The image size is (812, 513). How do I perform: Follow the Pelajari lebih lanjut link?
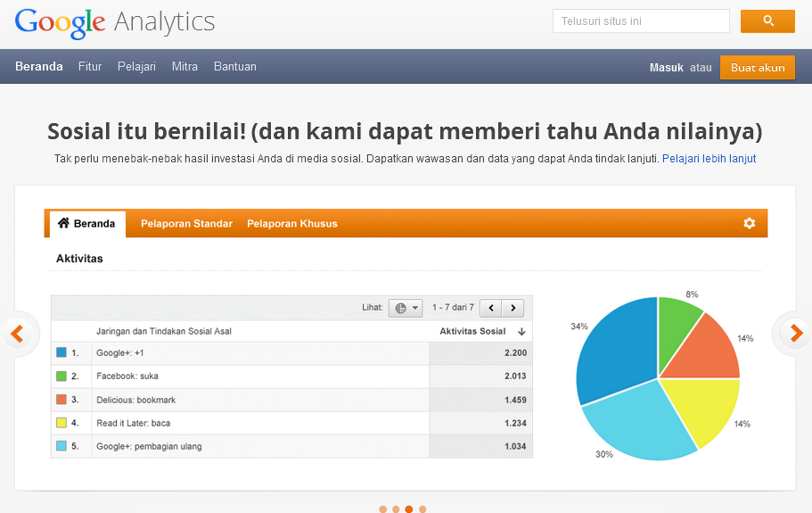click(x=709, y=159)
